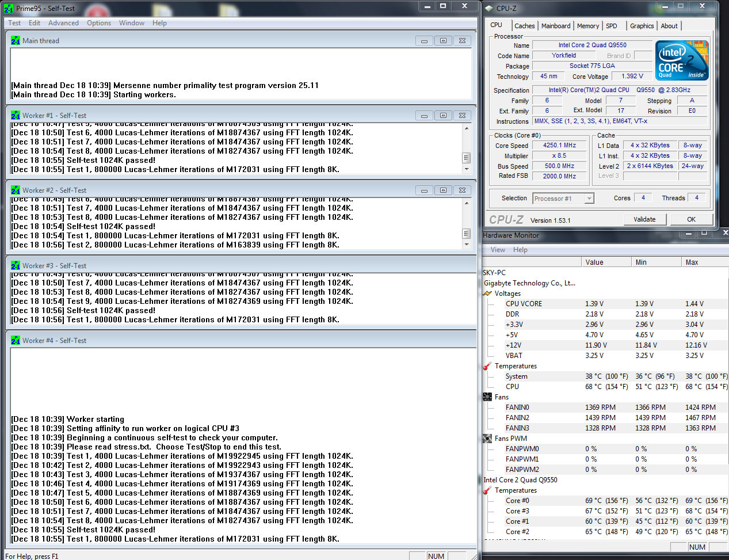Open the Prime95 Help menu
The height and width of the screenshot is (560, 729).
[x=159, y=23]
